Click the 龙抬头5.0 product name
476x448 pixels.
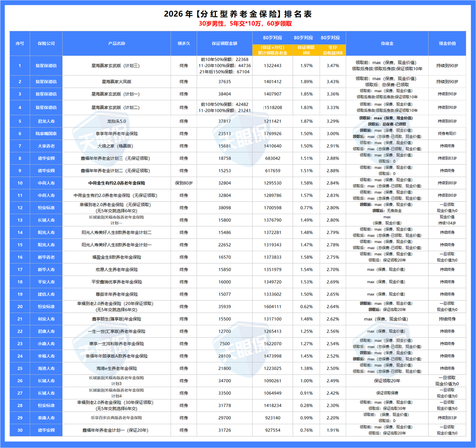[116, 121]
